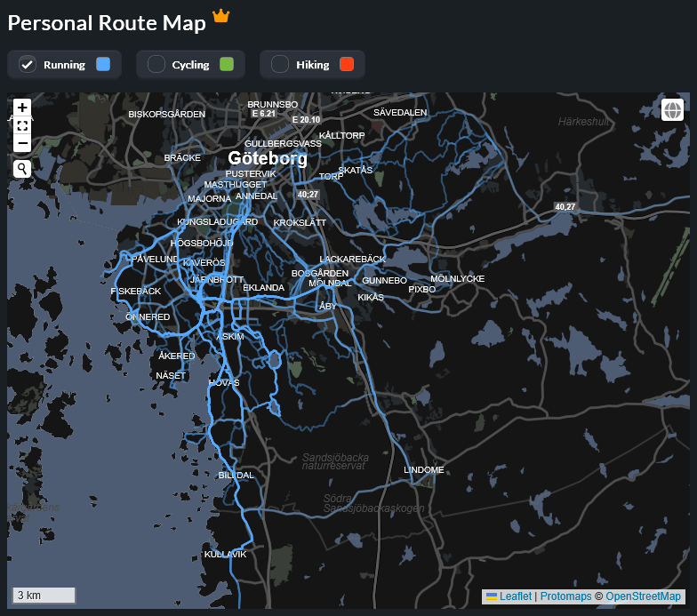Click the ÖNNERED map label
Image resolution: width=697 pixels, height=616 pixels.
(x=148, y=316)
